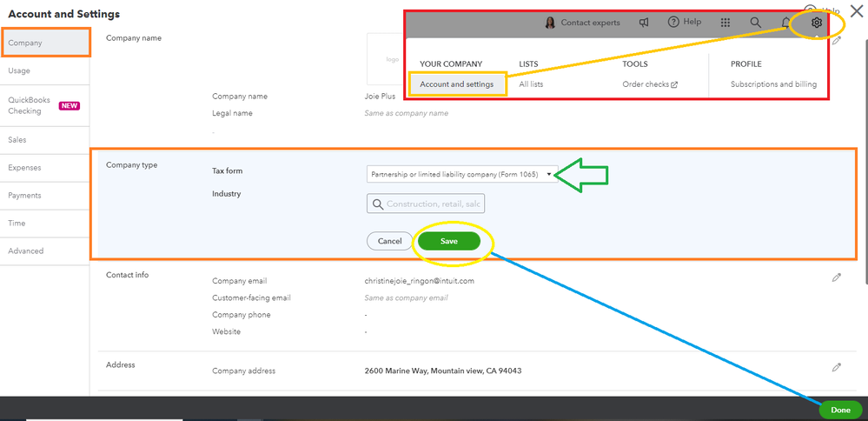The width and height of the screenshot is (868, 421).
Task: Open All lists menu item
Action: 531,84
